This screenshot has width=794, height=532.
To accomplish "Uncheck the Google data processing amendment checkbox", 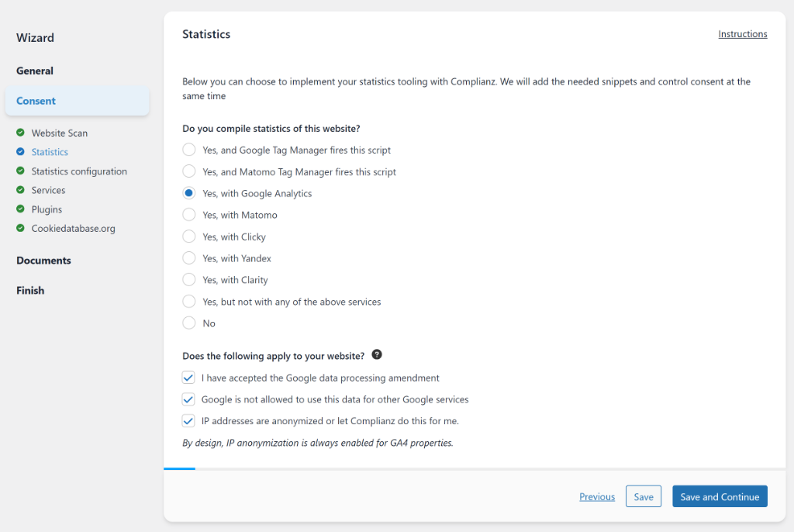I will coord(188,377).
